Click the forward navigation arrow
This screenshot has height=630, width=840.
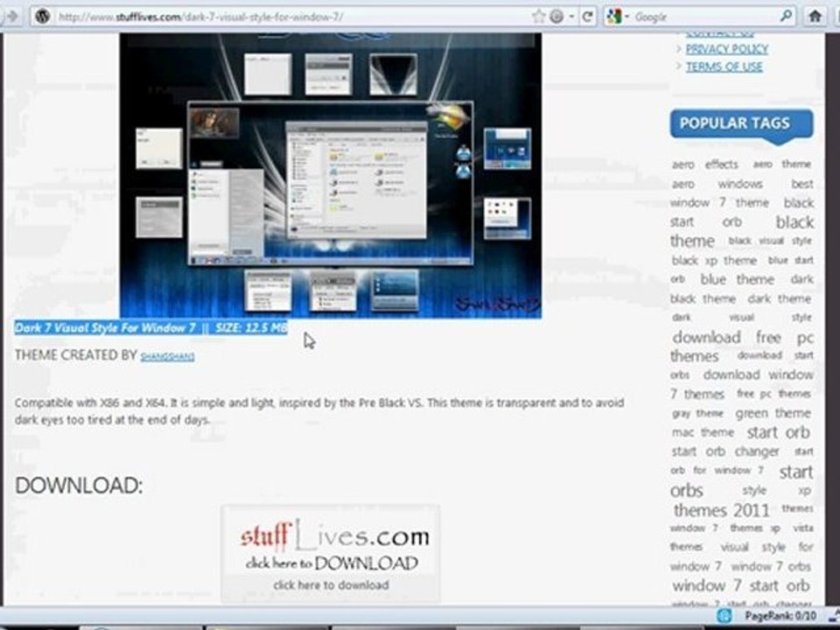(x=10, y=17)
